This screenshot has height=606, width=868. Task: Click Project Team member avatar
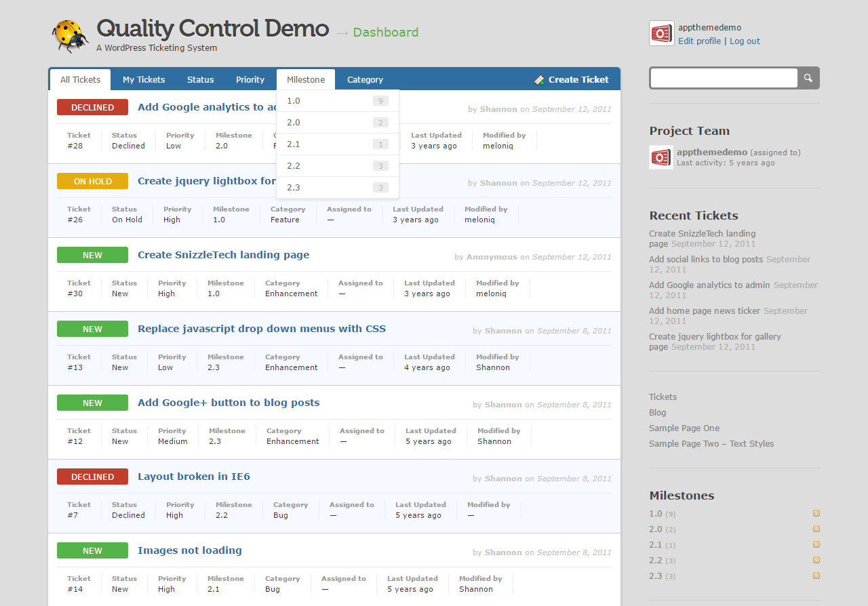(x=661, y=157)
